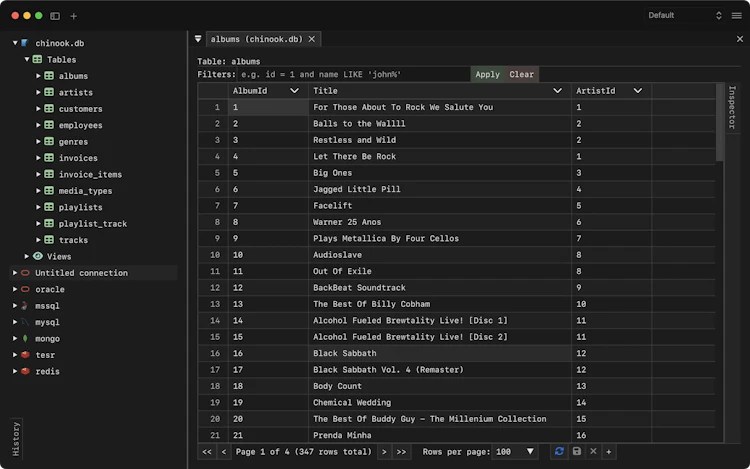Click the playlists table icon
Screen dimensions: 750x469
pos(49,207)
